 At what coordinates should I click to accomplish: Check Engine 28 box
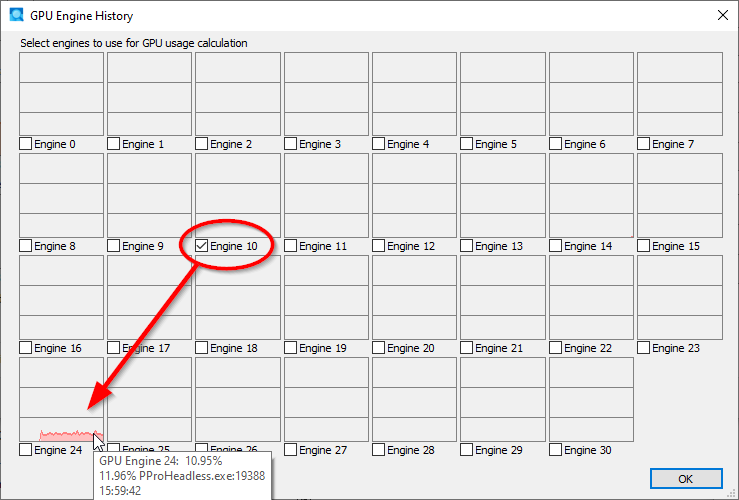(378, 450)
